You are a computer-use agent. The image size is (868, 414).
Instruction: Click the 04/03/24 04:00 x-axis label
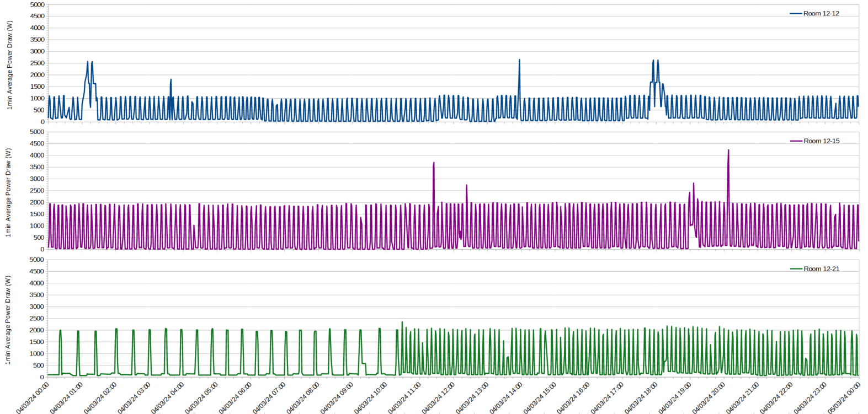pyautogui.click(x=168, y=397)
